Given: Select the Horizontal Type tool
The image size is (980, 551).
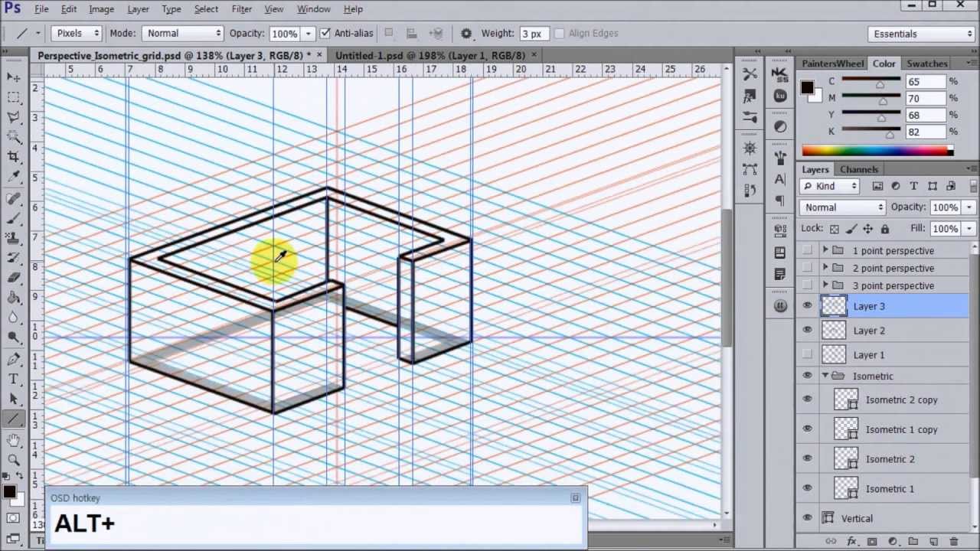Looking at the screenshot, I should pos(14,379).
